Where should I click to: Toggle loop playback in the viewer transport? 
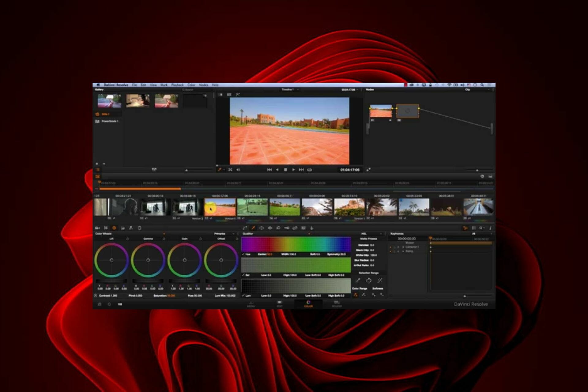pos(310,170)
